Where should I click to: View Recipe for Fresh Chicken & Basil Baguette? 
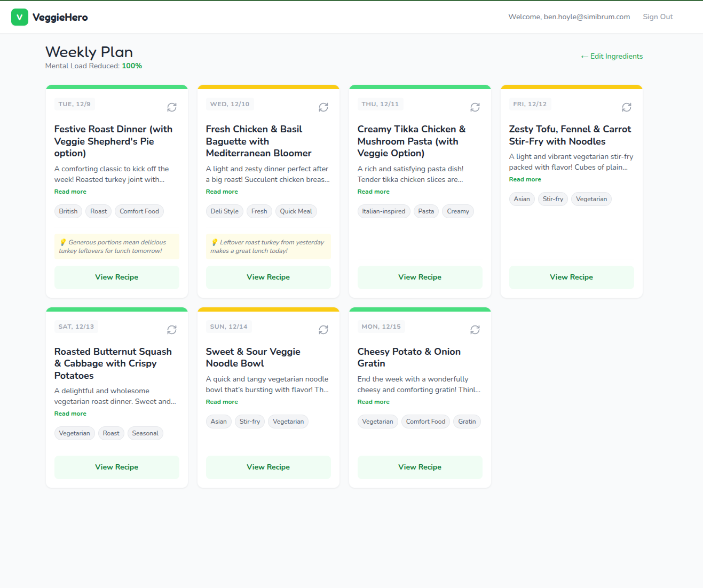coord(268,277)
